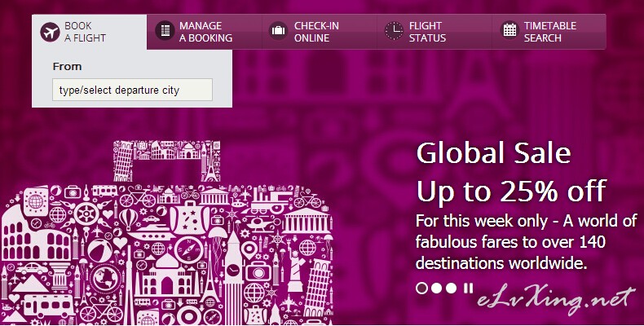The image size is (644, 326).
Task: Select the third banner slide dot
Action: (452, 289)
